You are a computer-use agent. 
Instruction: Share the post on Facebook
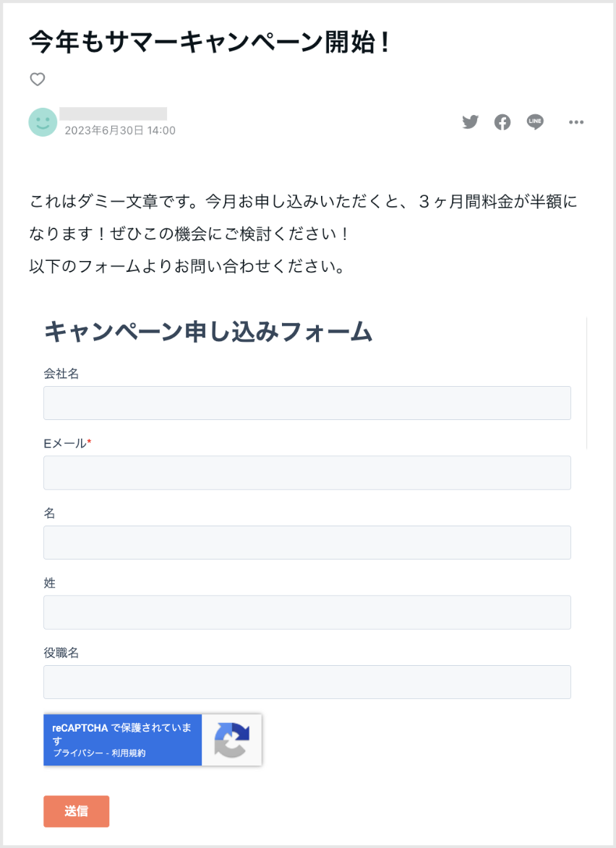[502, 122]
